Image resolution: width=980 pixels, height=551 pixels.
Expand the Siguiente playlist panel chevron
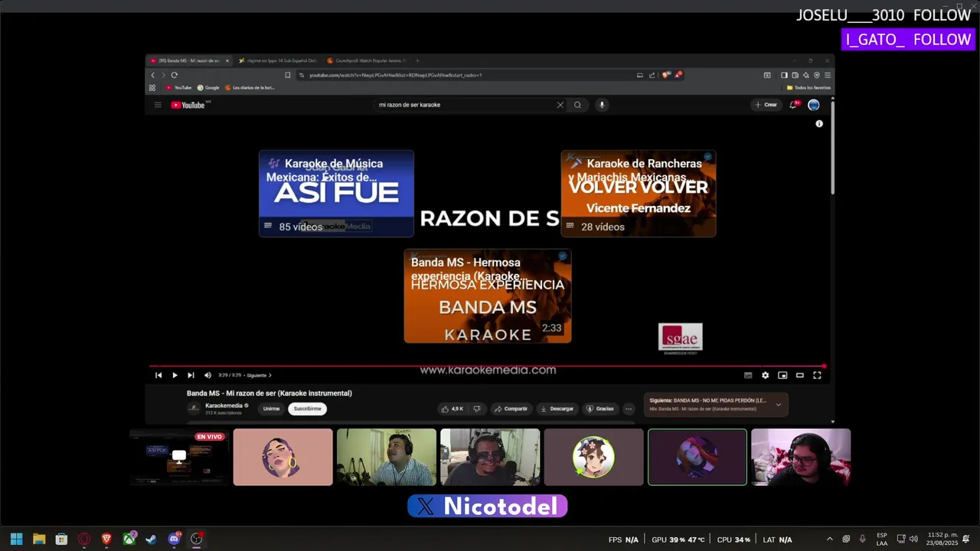point(779,404)
